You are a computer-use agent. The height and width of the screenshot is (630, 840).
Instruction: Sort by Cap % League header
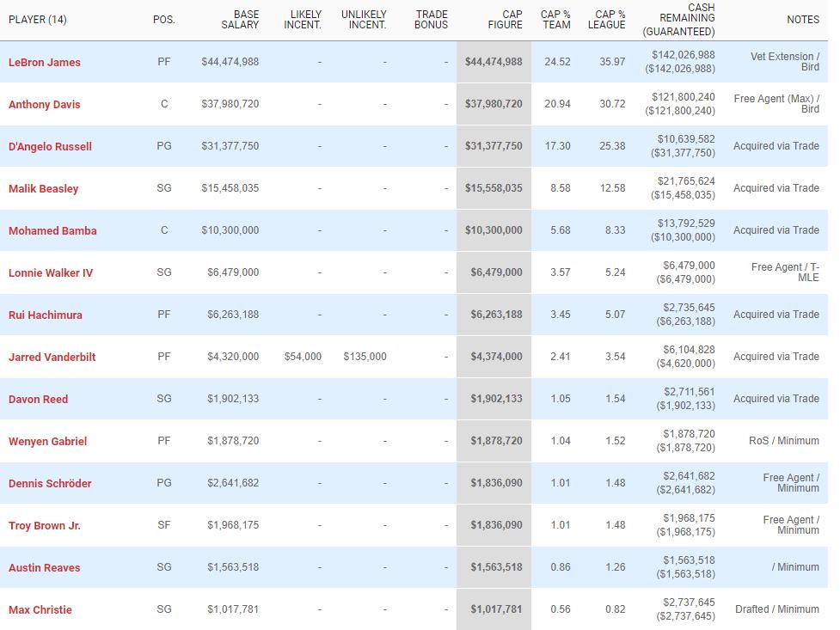coord(606,20)
